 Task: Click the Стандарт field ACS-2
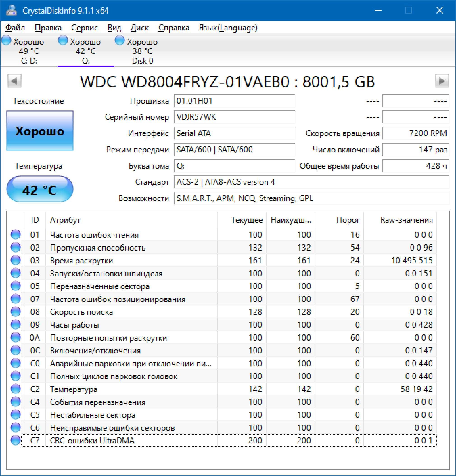pos(312,182)
